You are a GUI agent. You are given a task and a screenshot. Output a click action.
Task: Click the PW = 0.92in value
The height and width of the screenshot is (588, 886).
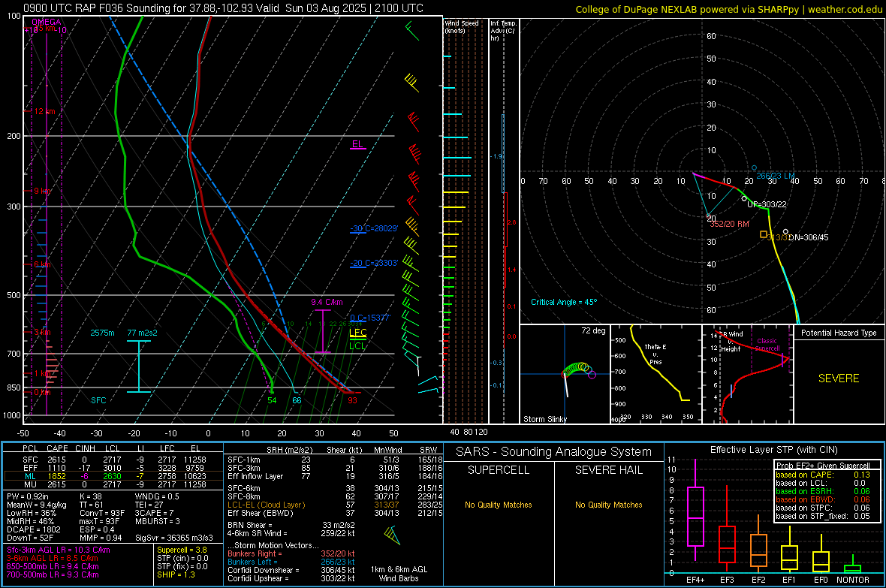tap(27, 496)
